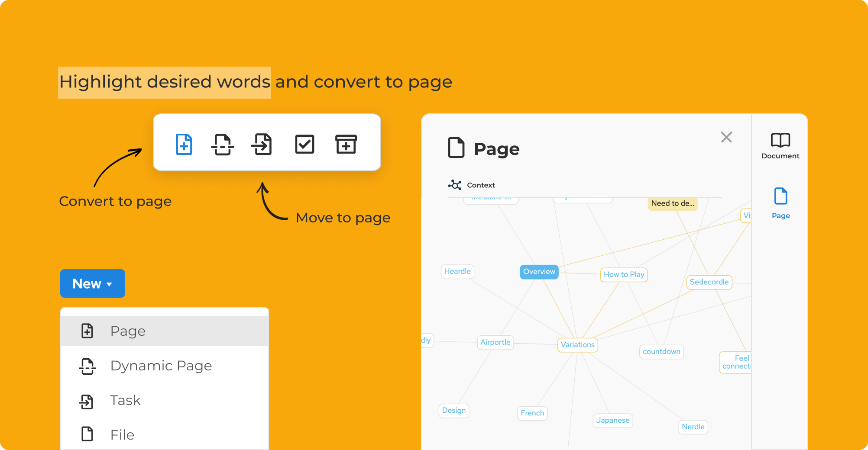The width and height of the screenshot is (868, 450).
Task: Open the Document tab in sidebar
Action: point(780,146)
